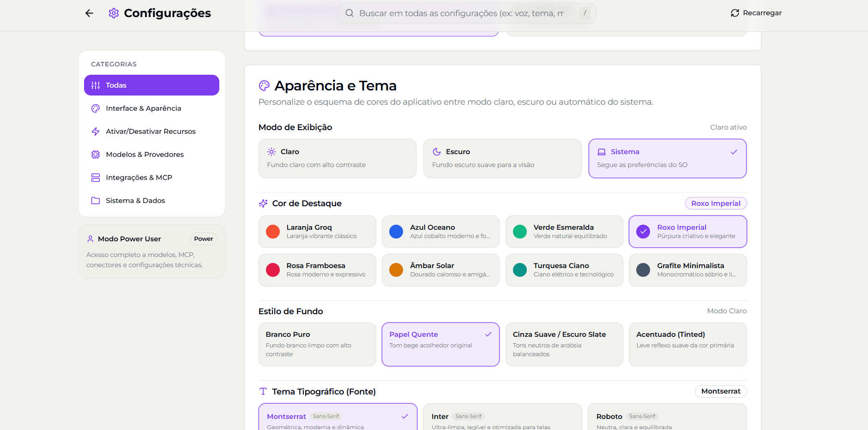The image size is (868, 430).
Task: Click the Recarregar button
Action: [x=756, y=13]
